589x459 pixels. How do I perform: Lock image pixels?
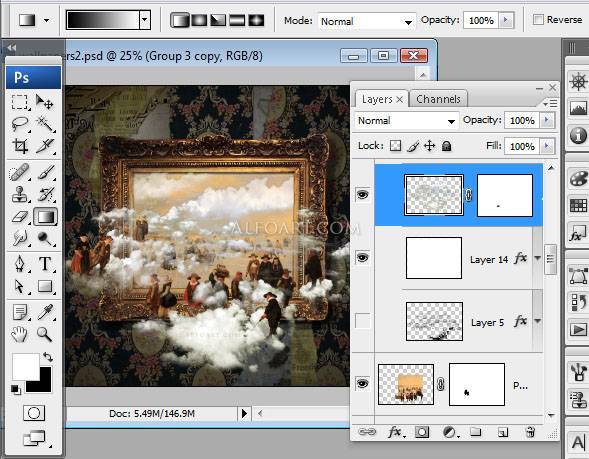pos(412,146)
